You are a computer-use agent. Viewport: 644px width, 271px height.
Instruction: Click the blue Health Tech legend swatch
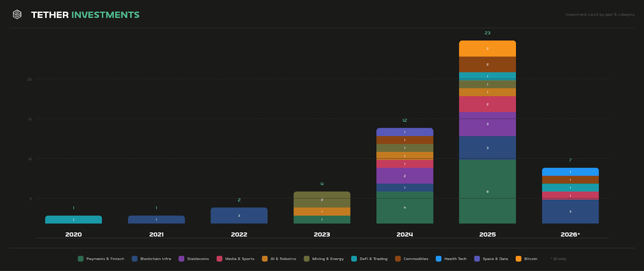click(x=439, y=259)
